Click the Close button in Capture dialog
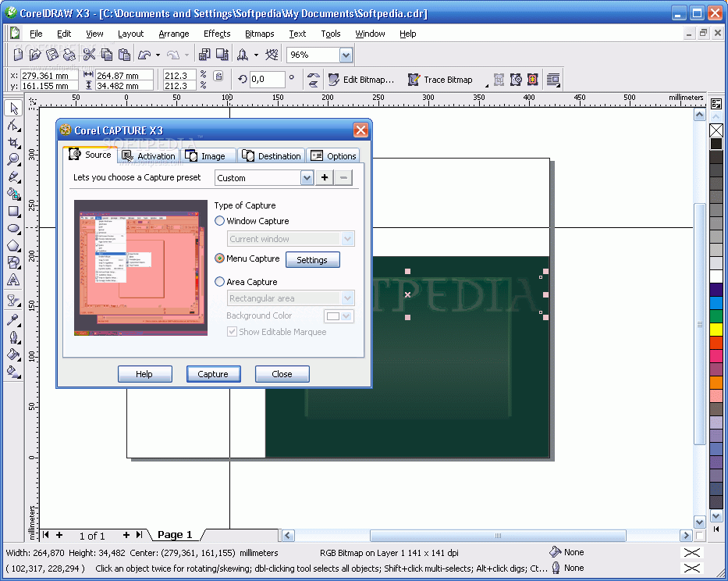This screenshot has width=728, height=581. coord(282,374)
